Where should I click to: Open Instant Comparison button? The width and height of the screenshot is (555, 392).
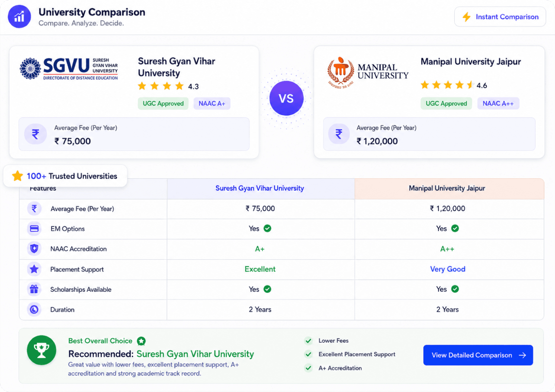click(x=500, y=17)
